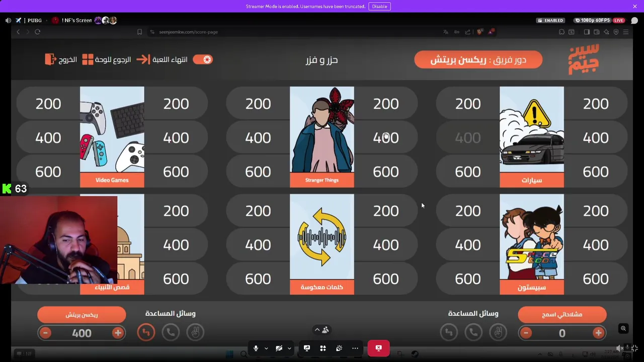Viewport: 644px width, 362px height.
Task: Click the grid icon for الرجوع للوحة
Action: click(x=88, y=59)
